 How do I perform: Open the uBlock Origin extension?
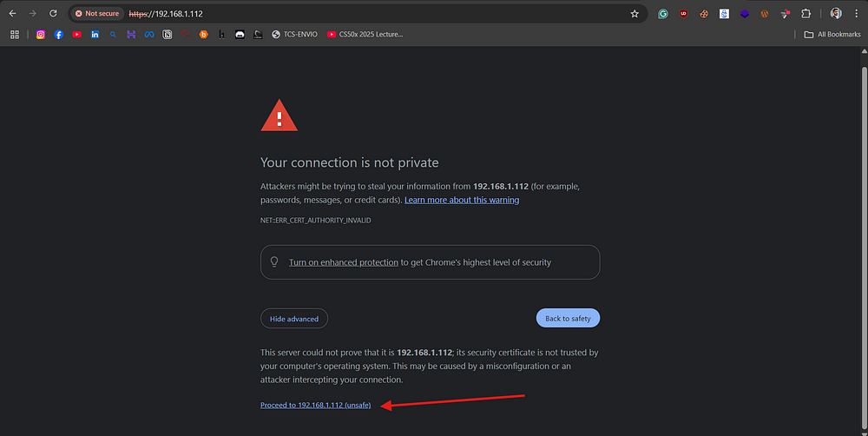point(683,14)
